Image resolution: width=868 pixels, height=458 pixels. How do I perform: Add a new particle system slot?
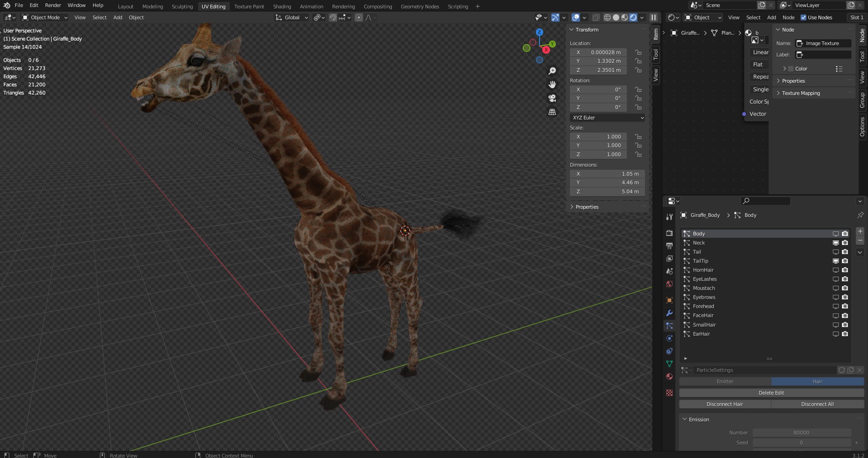click(860, 231)
